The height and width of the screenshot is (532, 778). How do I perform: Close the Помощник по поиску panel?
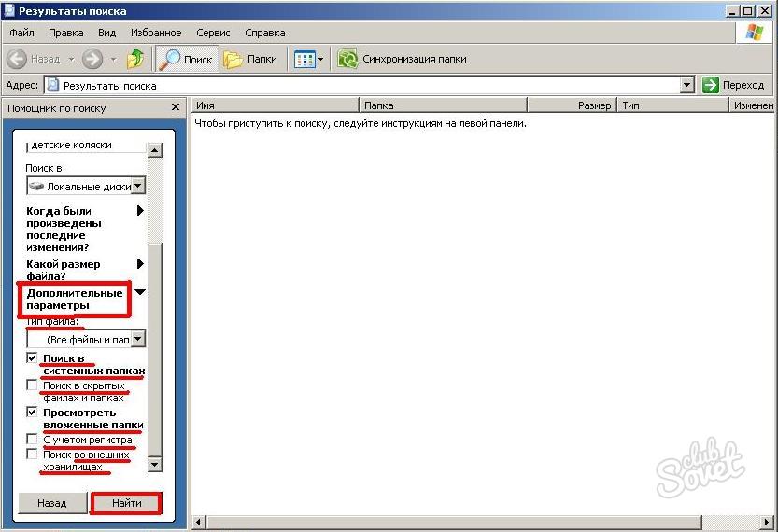175,108
